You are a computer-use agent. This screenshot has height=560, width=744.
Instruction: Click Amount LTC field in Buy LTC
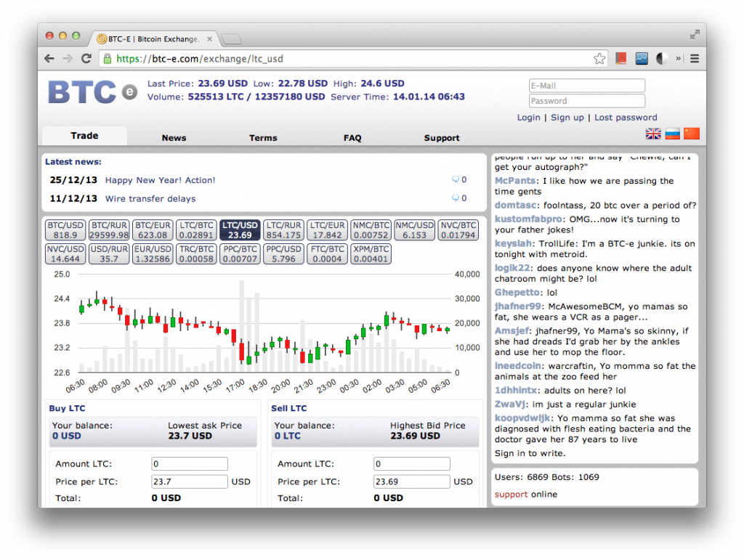point(190,463)
